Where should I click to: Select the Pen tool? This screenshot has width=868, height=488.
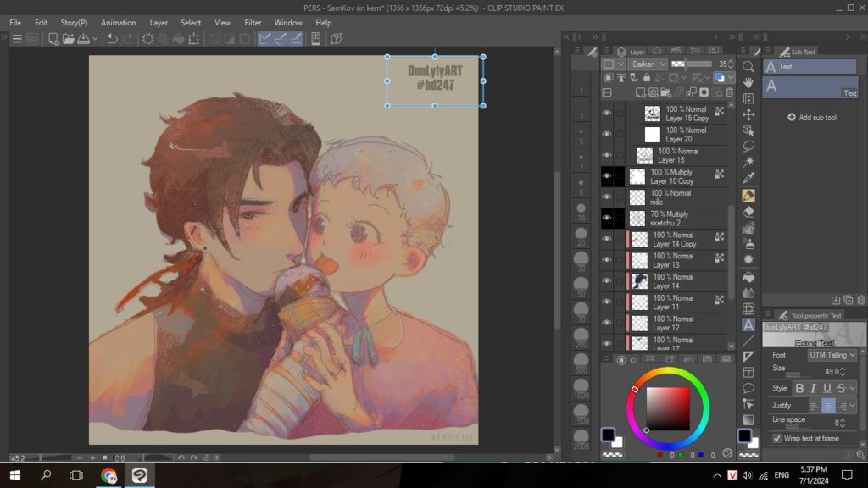point(748,196)
